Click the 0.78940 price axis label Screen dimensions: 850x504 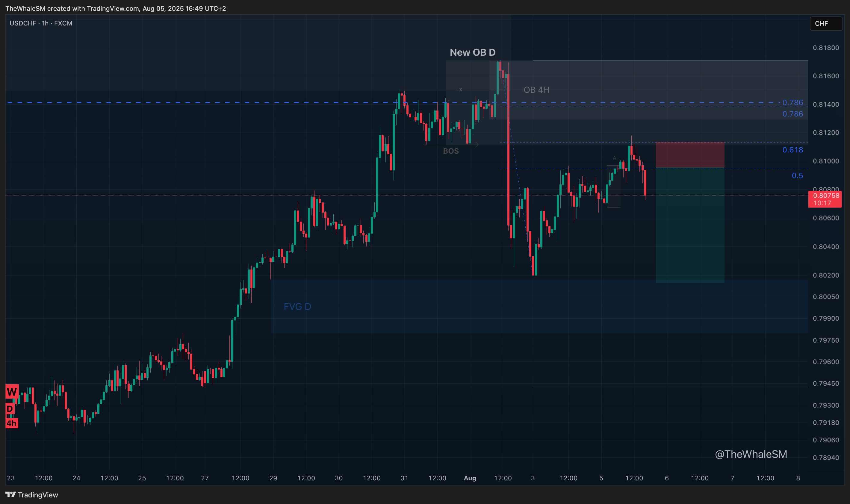(x=825, y=458)
